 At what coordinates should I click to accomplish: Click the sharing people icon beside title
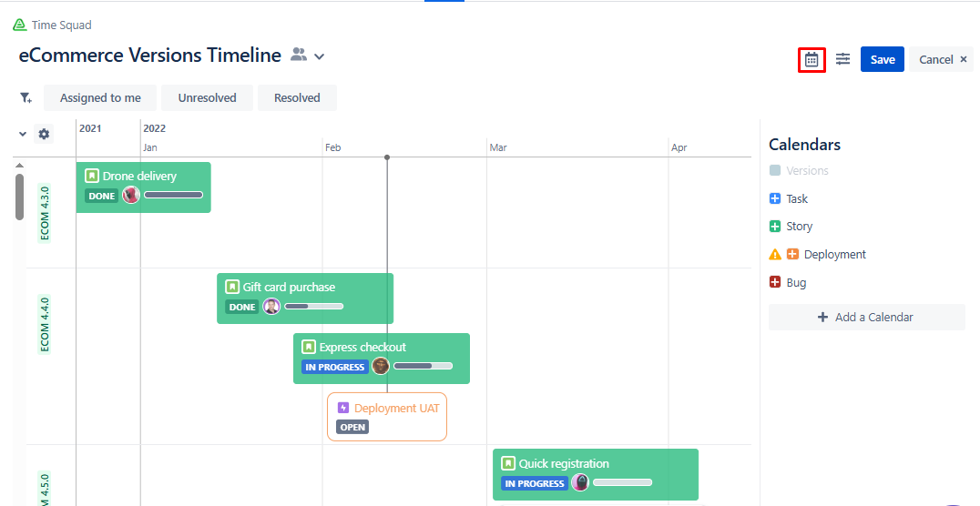click(x=299, y=56)
